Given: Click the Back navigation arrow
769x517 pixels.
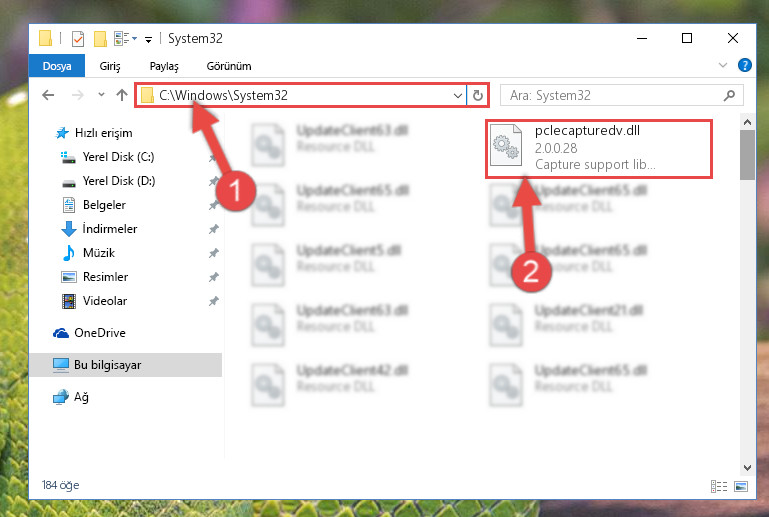Looking at the screenshot, I should [x=48, y=95].
